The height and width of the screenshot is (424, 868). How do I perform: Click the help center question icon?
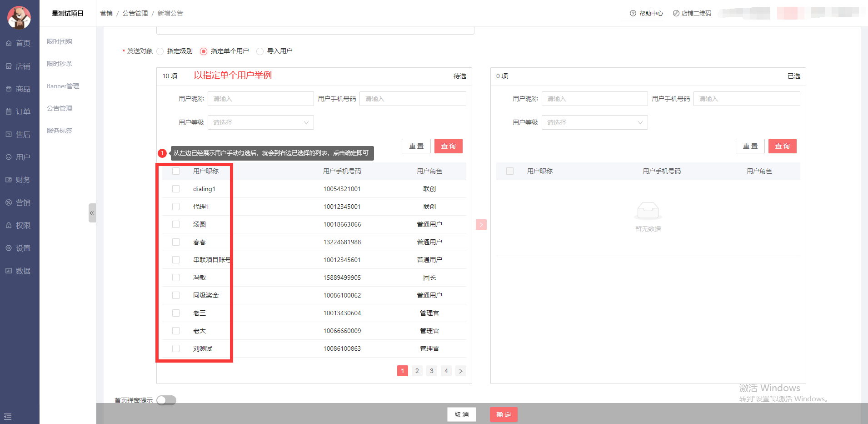(633, 13)
